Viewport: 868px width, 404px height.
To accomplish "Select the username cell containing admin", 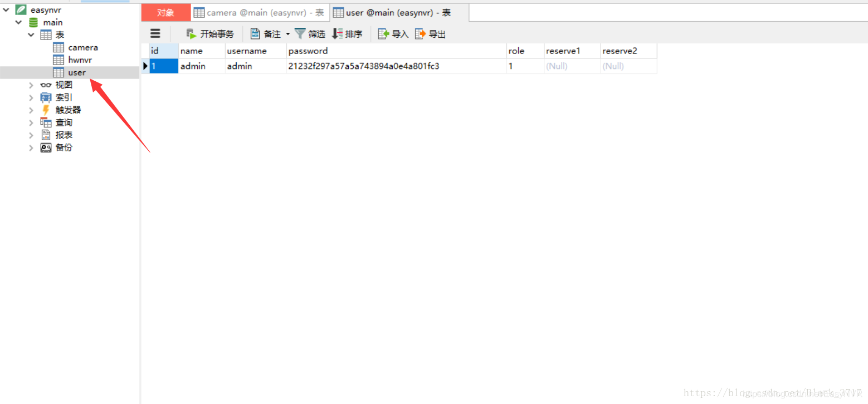I will coord(256,66).
